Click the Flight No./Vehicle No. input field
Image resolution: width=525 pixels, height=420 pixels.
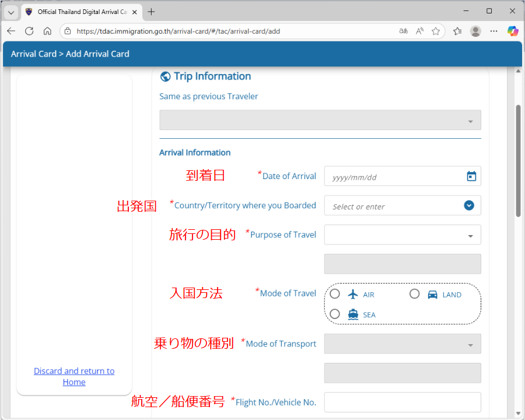(402, 402)
